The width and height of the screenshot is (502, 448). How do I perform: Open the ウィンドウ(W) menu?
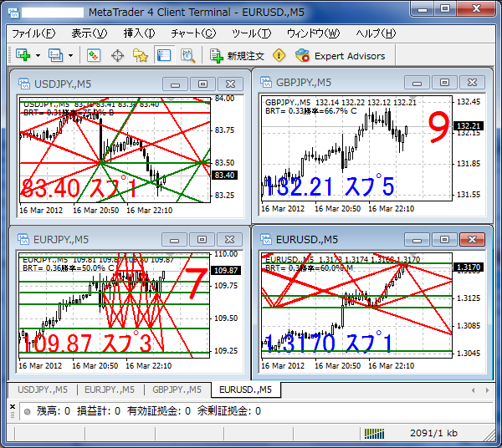click(313, 33)
